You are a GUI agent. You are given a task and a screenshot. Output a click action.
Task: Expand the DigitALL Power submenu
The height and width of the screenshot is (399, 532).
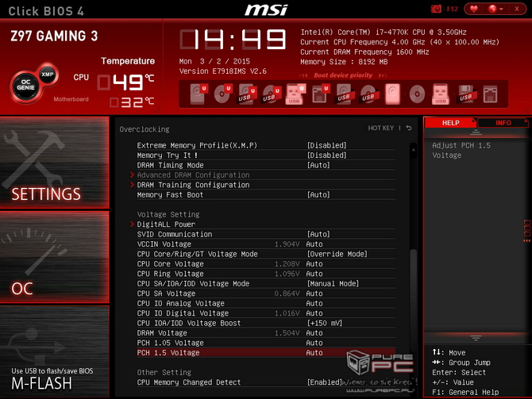point(166,224)
